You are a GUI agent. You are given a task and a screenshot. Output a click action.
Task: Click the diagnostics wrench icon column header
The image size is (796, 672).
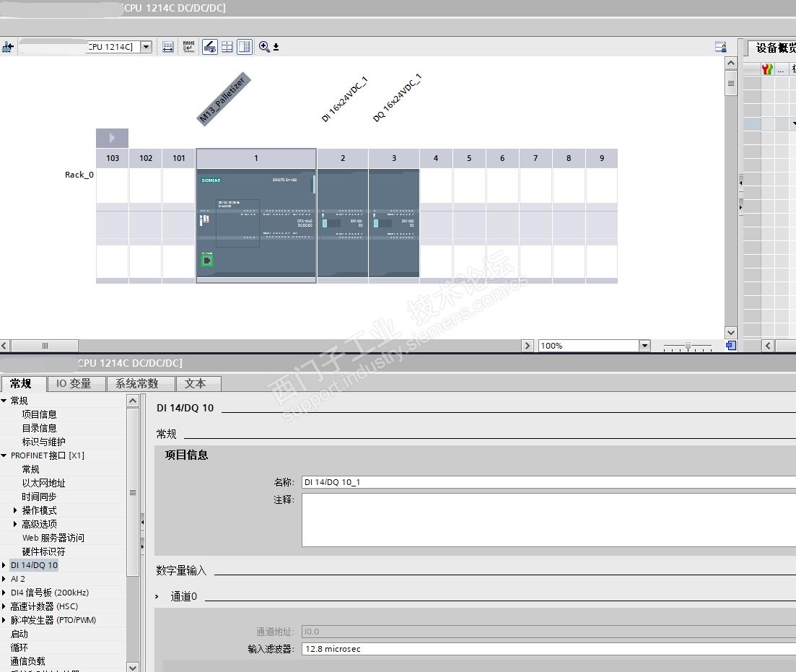767,69
